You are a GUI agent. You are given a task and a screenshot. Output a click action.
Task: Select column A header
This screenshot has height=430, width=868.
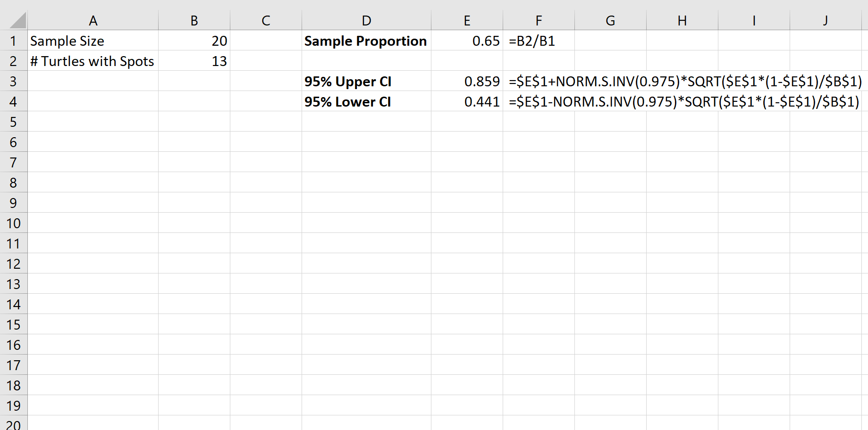coord(93,20)
